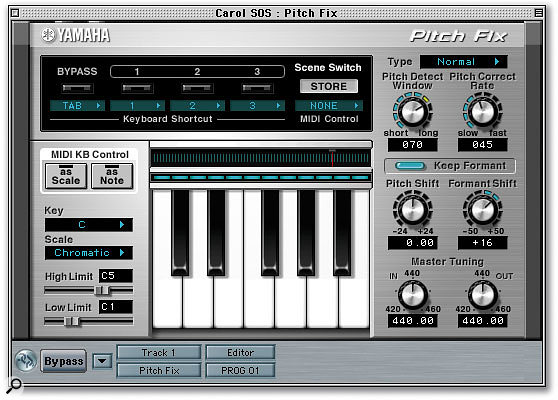Viewport: 558px width, 400px height.
Task: Open the keyboard shortcut 1 dropdown
Action: pyautogui.click(x=137, y=106)
